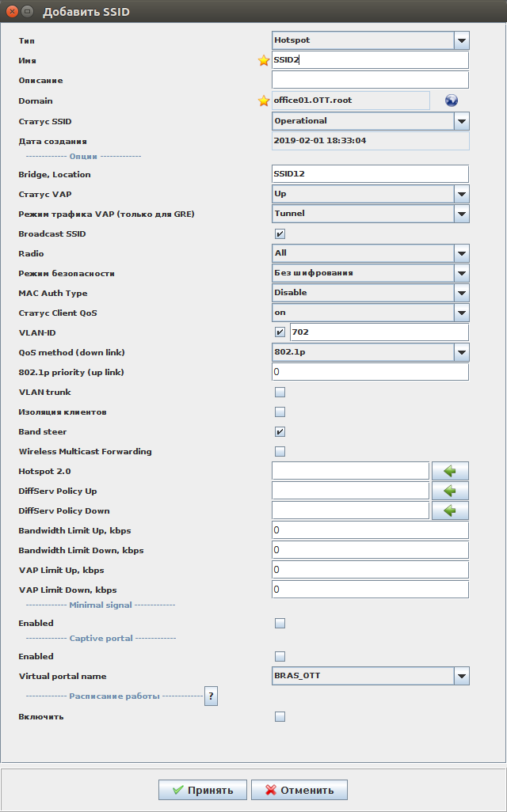This screenshot has width=507, height=812.
Task: Enable Captive portal checkbox
Action: tap(280, 656)
